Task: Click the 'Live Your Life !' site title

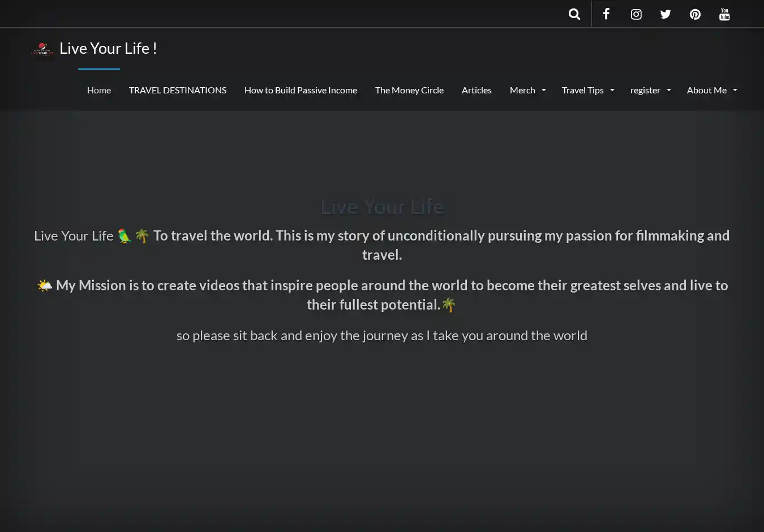Action: coord(108,49)
